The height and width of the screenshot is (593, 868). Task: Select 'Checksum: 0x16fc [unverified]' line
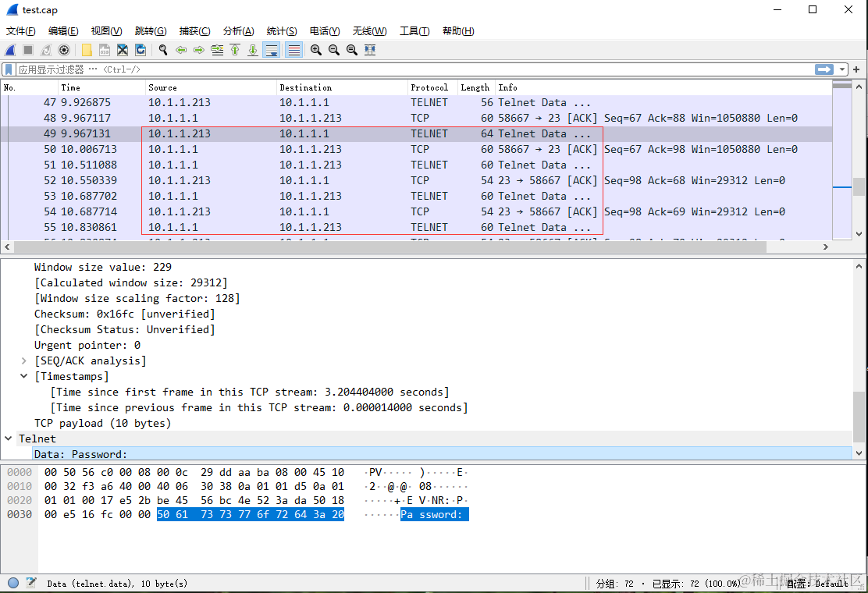(125, 314)
